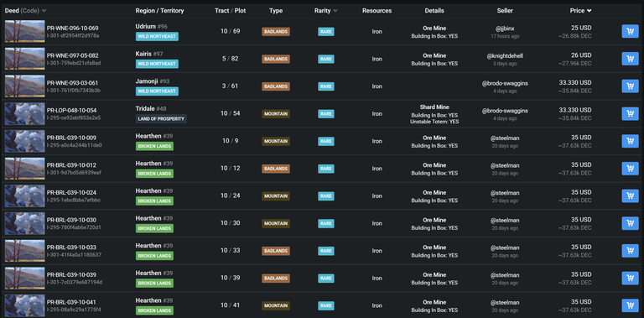Add Tridale Shard Mine deed to cart

630,113
